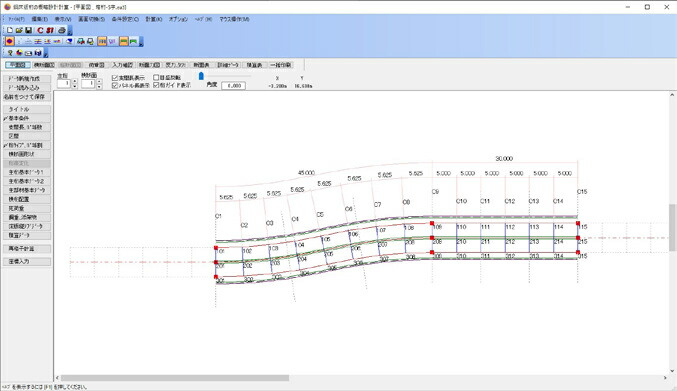Click the red circle icon in second toolbar
Image resolution: width=677 pixels, height=391 pixels.
[10, 41]
